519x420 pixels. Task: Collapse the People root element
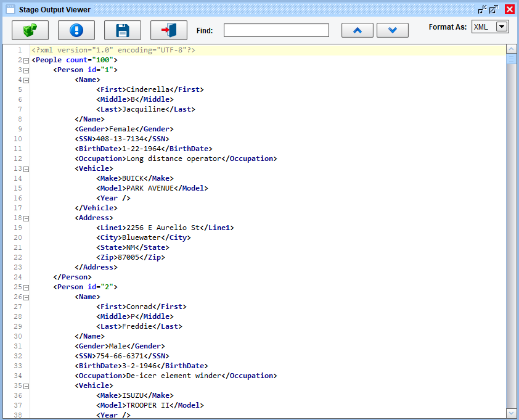click(26, 60)
